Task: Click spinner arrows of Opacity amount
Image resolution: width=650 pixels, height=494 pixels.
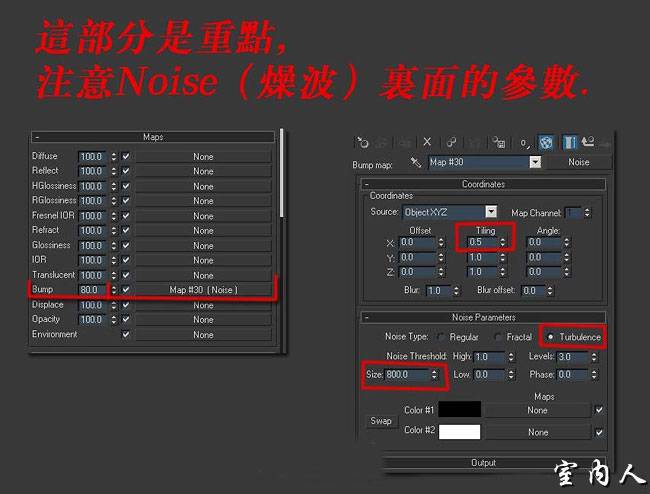Action: click(x=114, y=320)
